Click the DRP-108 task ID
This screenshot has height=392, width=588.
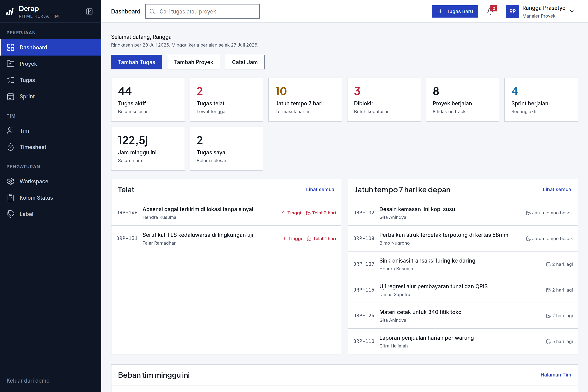pos(364,238)
